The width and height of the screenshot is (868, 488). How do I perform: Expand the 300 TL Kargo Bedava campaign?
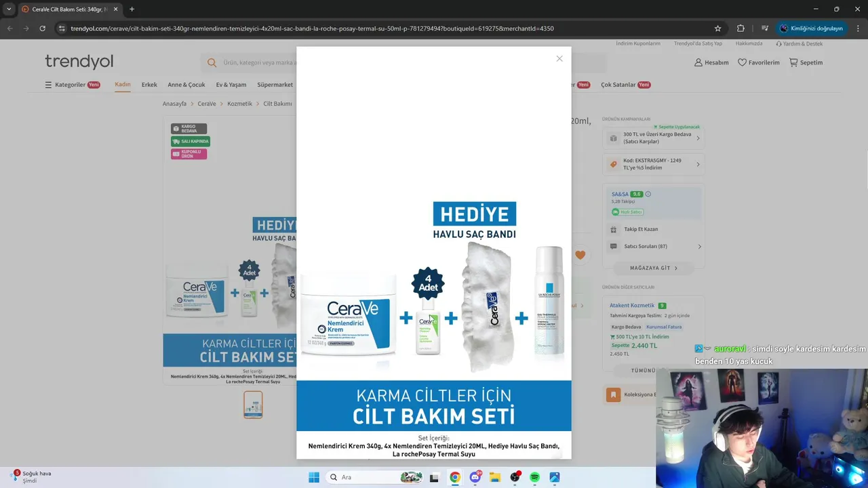coord(654,138)
